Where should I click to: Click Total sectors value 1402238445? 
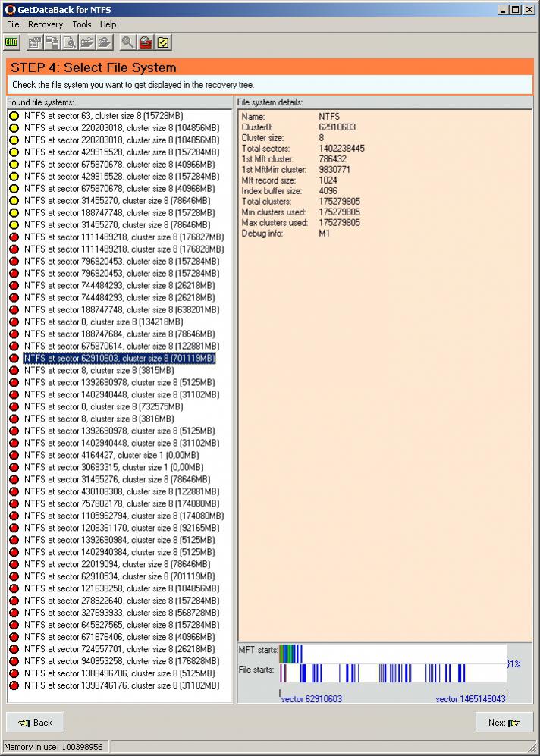[341, 149]
